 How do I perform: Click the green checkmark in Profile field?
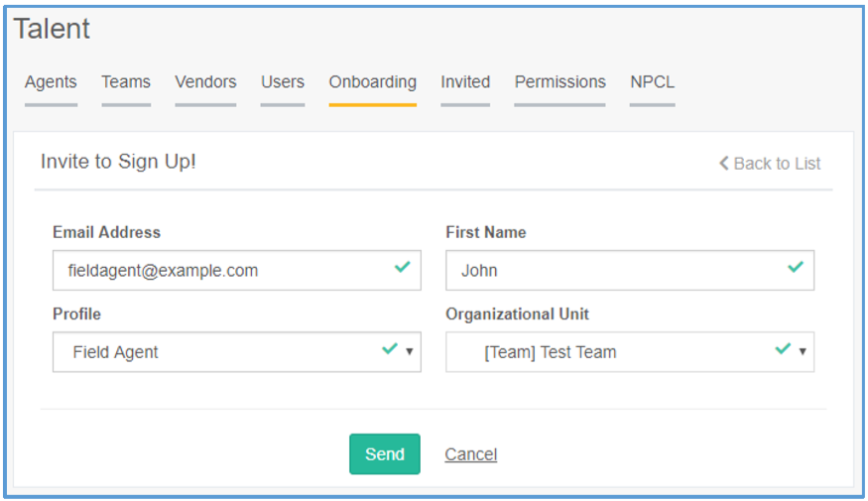[390, 349]
